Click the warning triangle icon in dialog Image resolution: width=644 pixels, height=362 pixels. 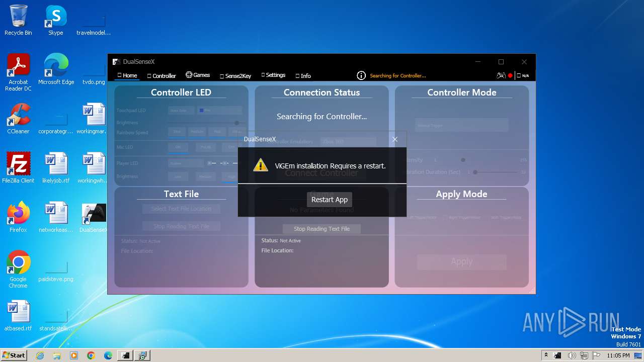261,165
